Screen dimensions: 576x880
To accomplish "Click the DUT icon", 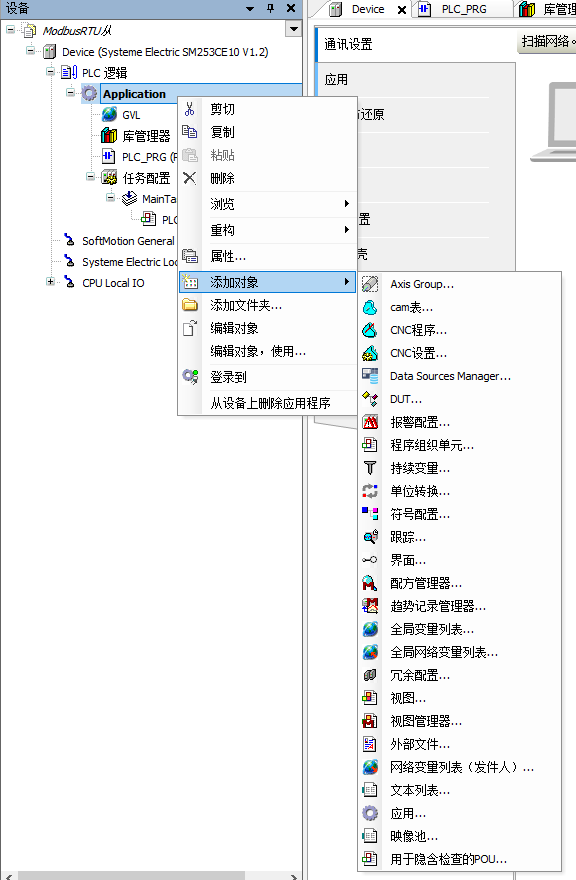I will pyautogui.click(x=369, y=399).
